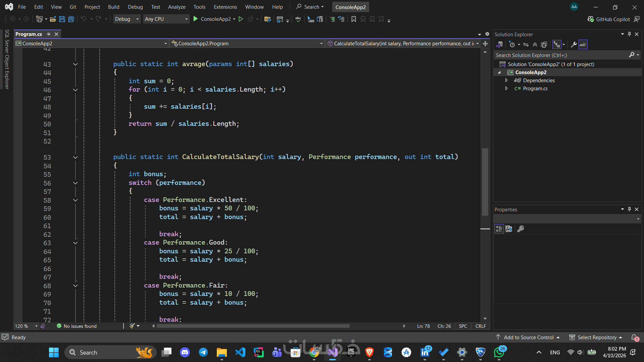This screenshot has height=362, width=644.
Task: Click Collapse All in Solution Explorer
Action: pos(535,45)
